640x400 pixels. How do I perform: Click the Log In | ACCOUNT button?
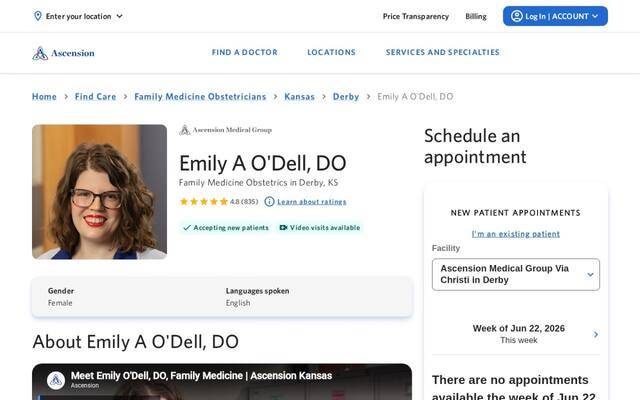click(x=555, y=16)
